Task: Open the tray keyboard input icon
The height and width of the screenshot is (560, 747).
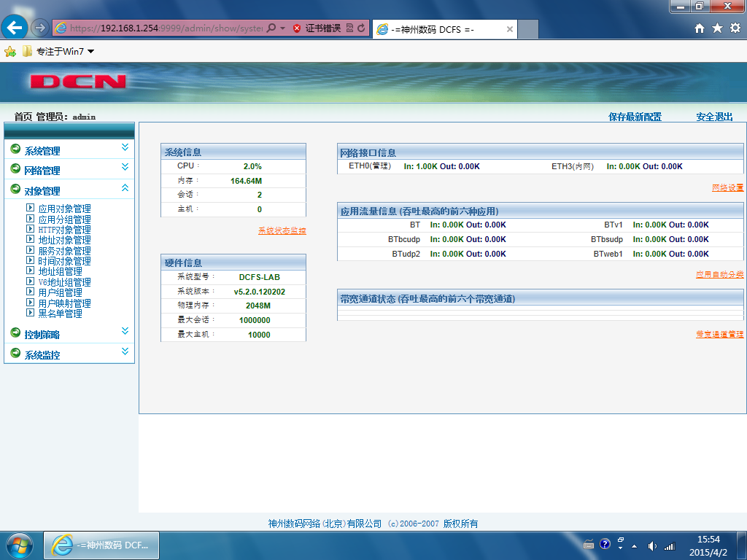Action: click(x=589, y=545)
